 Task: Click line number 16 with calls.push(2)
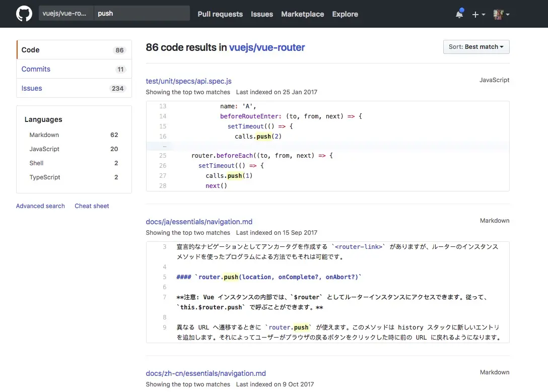pos(163,137)
